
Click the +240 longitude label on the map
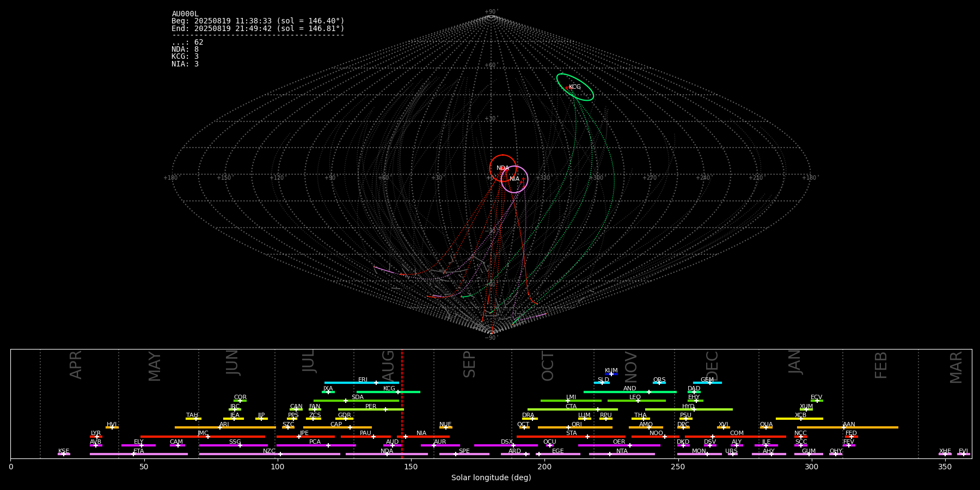(703, 178)
